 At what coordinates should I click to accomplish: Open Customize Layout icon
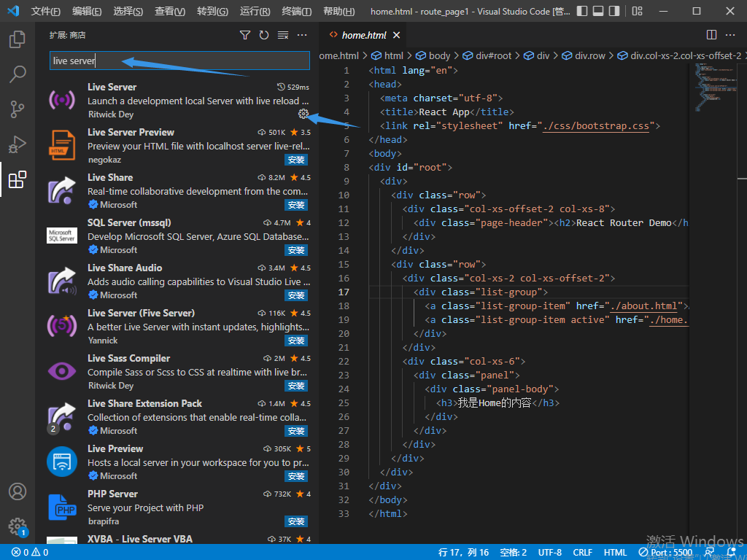click(637, 11)
